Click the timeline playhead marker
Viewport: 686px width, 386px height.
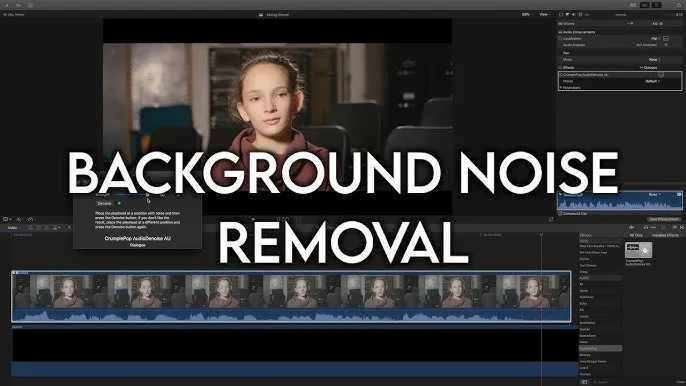click(x=541, y=235)
